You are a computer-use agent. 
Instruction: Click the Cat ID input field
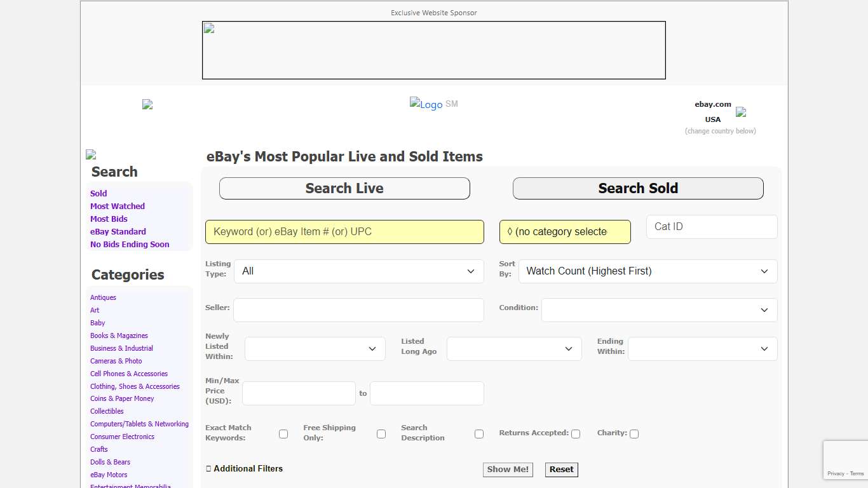(x=710, y=226)
